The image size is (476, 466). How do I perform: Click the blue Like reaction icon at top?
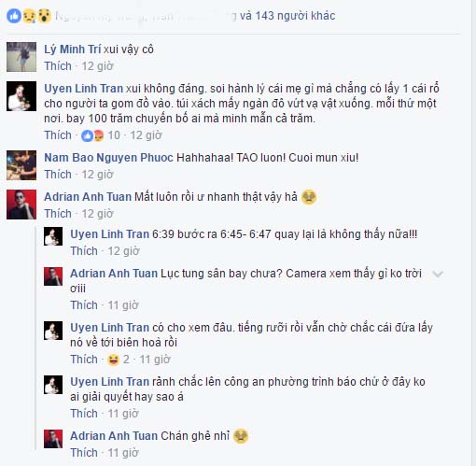click(14, 16)
